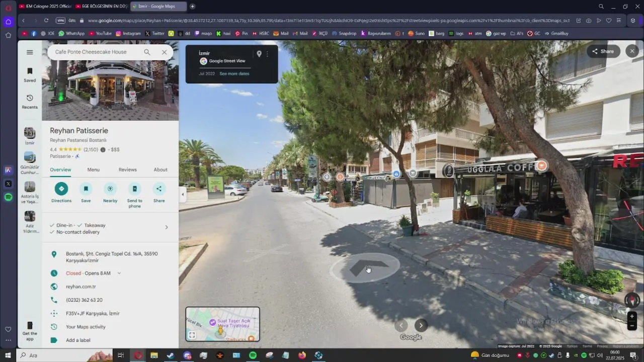Click the orange marker on UGGLAA COFFEE sign
The image size is (644, 362).
pyautogui.click(x=542, y=165)
